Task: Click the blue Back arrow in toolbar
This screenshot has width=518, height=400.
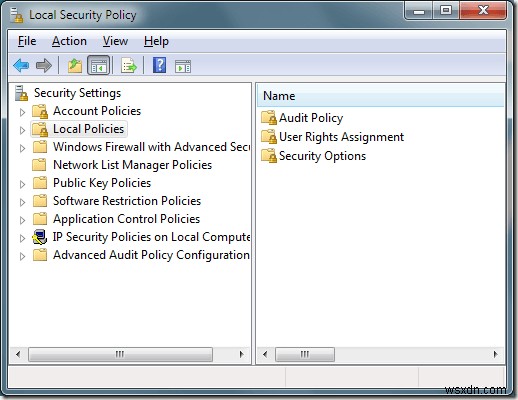Action: click(x=21, y=65)
